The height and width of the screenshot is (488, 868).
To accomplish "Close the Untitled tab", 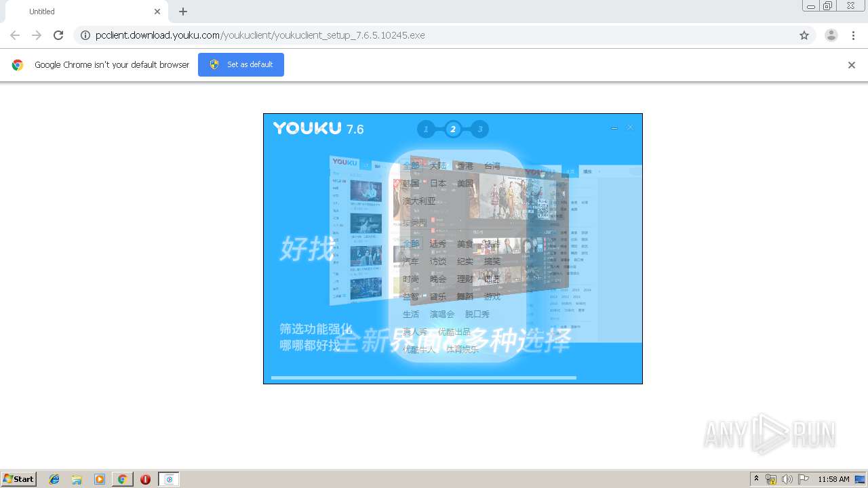I will coord(157,12).
